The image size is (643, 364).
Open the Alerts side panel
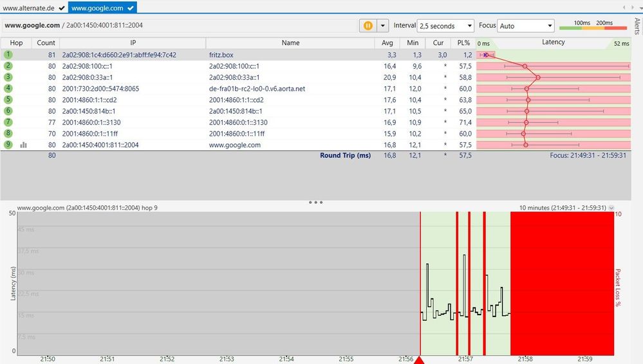pos(637,26)
